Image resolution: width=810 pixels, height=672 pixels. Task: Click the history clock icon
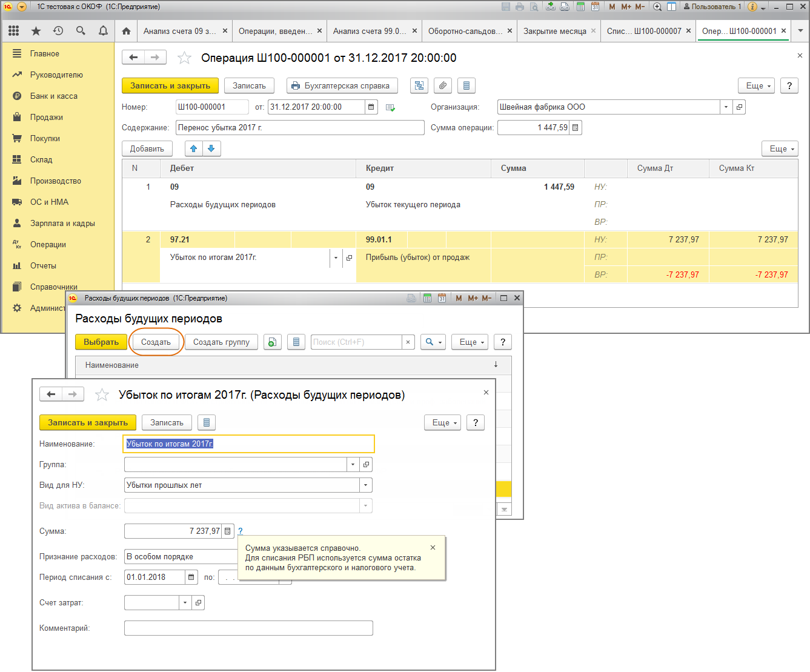point(58,31)
